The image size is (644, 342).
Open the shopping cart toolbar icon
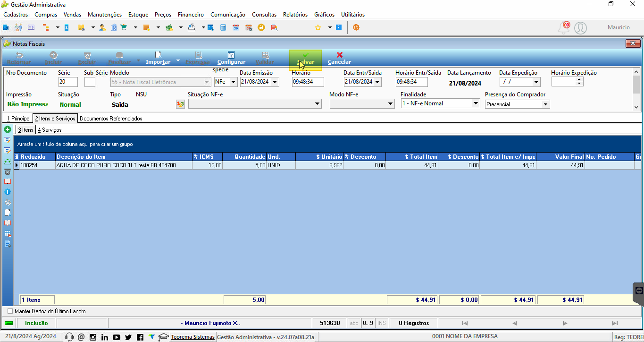pos(124,27)
